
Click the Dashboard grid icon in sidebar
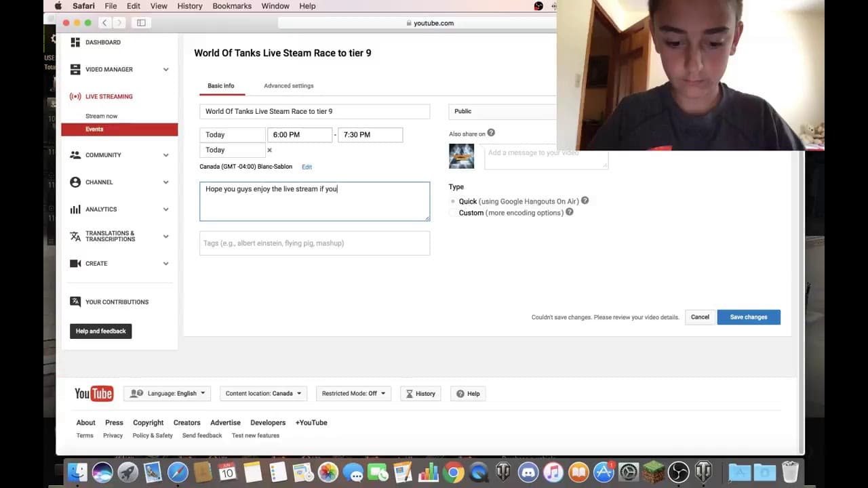pos(75,42)
